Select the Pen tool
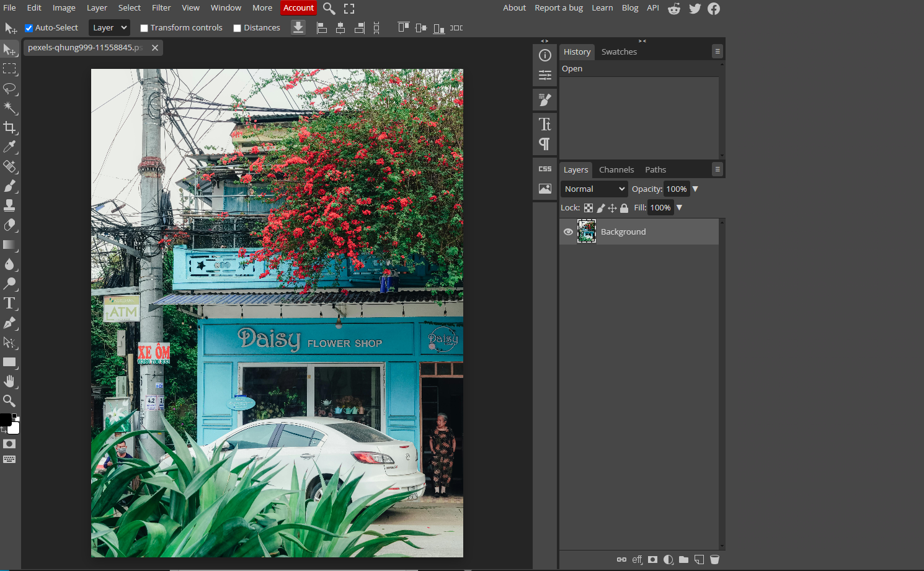 (x=10, y=323)
